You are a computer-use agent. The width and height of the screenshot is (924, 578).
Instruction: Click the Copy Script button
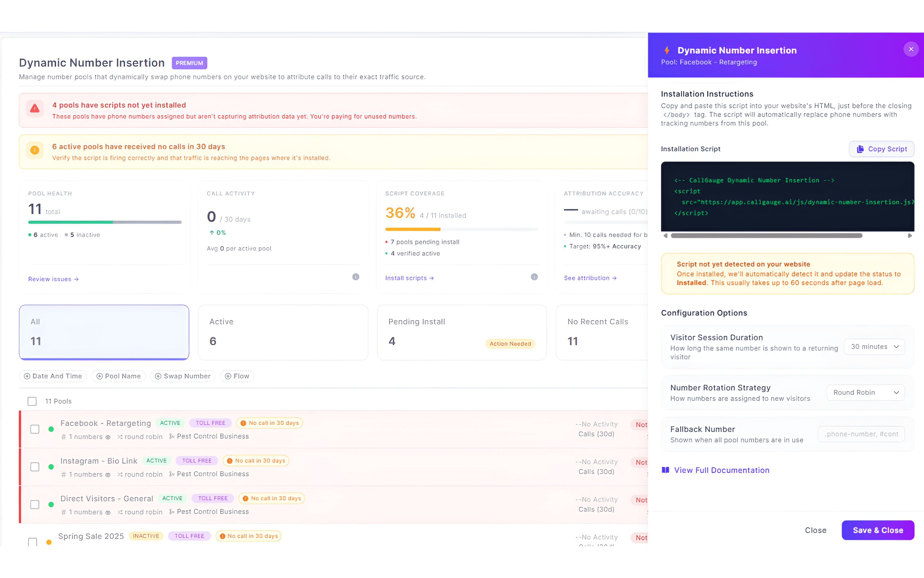tap(881, 149)
